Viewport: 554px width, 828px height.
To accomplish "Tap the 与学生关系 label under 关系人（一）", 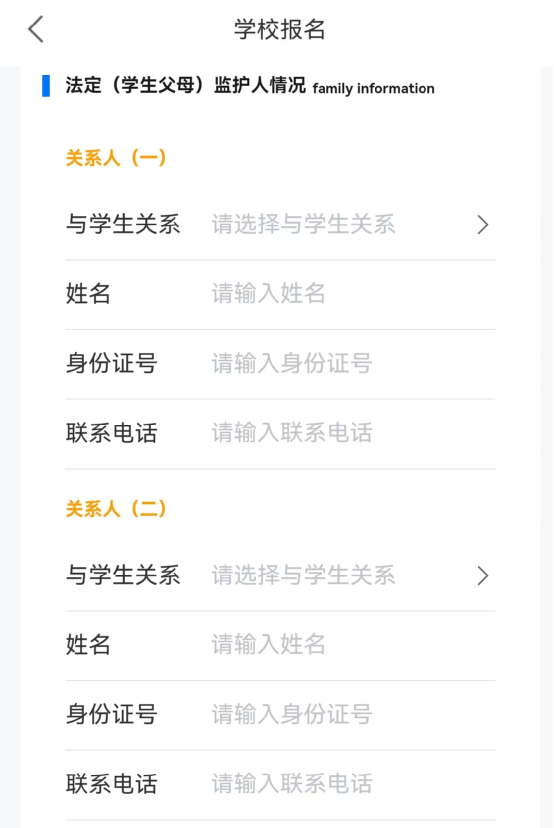I will 123,224.
